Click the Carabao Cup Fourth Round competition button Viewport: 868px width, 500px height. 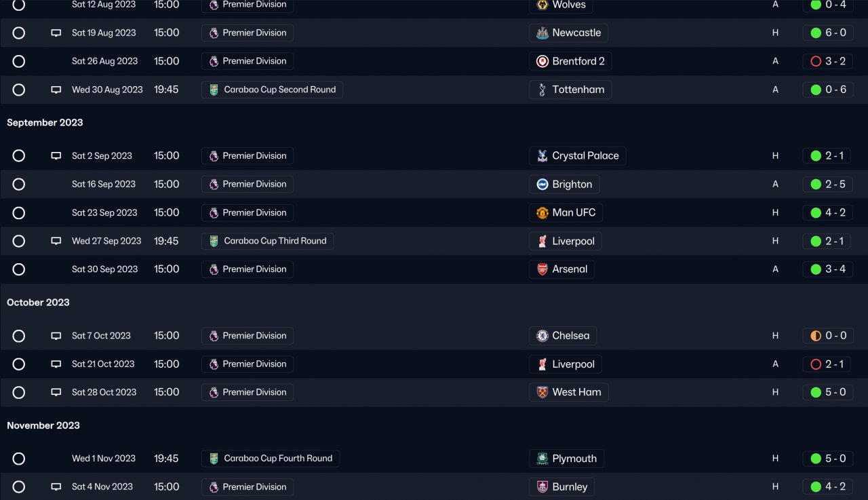271,459
